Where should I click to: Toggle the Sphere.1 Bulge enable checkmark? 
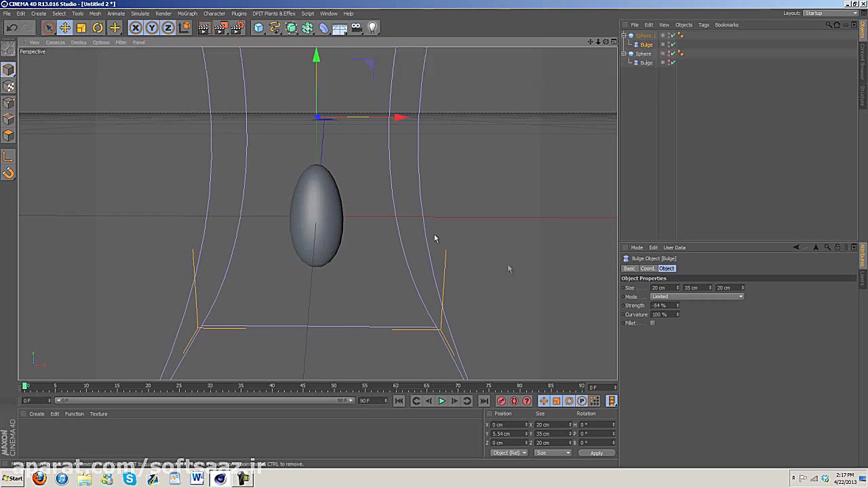point(673,45)
